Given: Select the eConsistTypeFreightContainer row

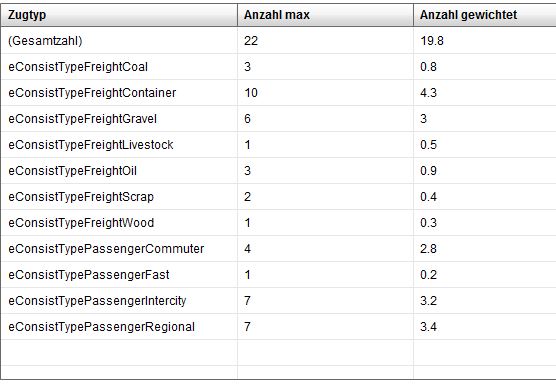Looking at the screenshot, I should click(278, 93).
